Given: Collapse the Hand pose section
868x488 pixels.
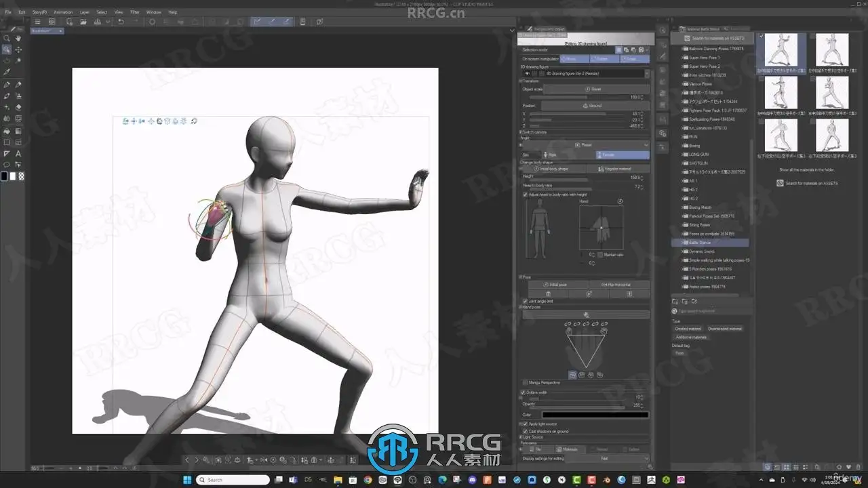Looking at the screenshot, I should (521, 307).
